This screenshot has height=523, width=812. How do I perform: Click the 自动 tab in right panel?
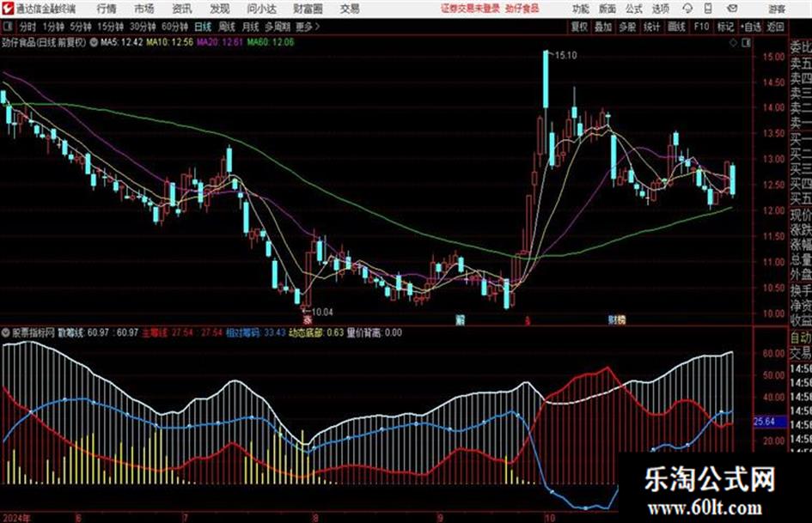click(x=800, y=338)
